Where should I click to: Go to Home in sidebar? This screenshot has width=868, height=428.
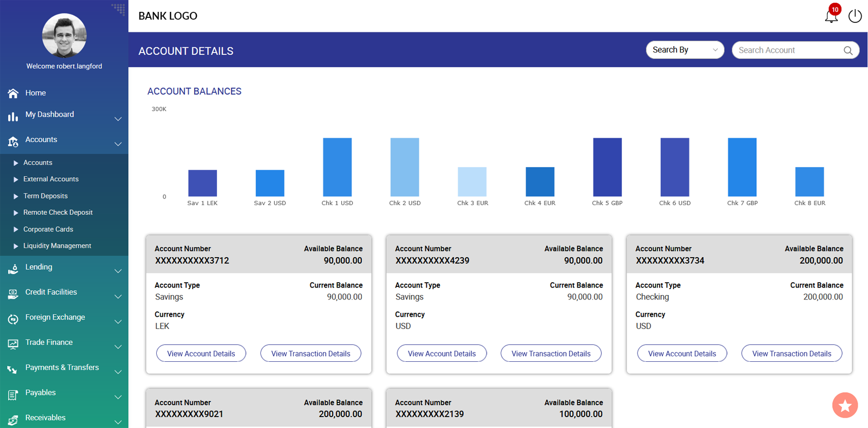click(x=36, y=93)
